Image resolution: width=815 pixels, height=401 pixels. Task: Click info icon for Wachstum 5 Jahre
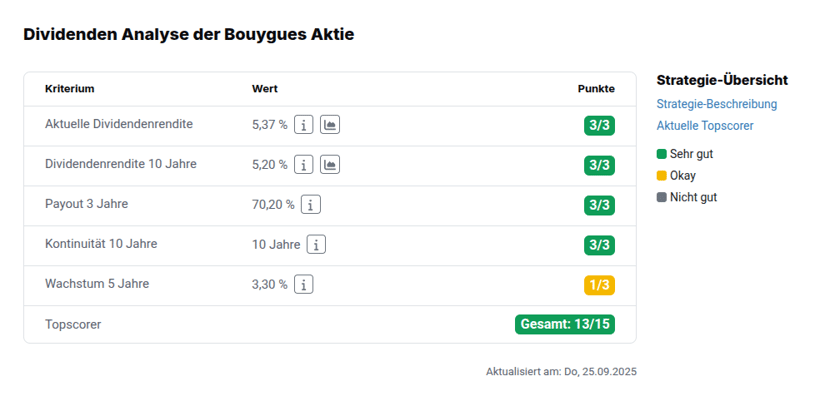pos(304,285)
